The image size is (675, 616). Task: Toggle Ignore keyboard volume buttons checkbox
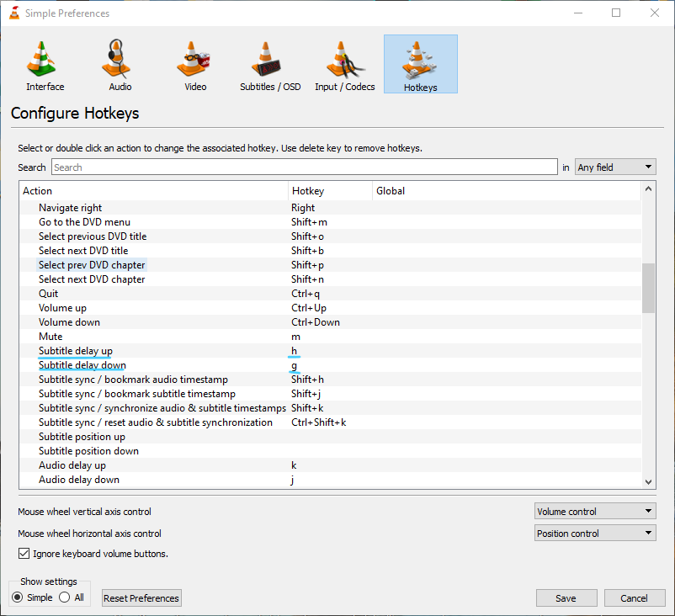24,554
